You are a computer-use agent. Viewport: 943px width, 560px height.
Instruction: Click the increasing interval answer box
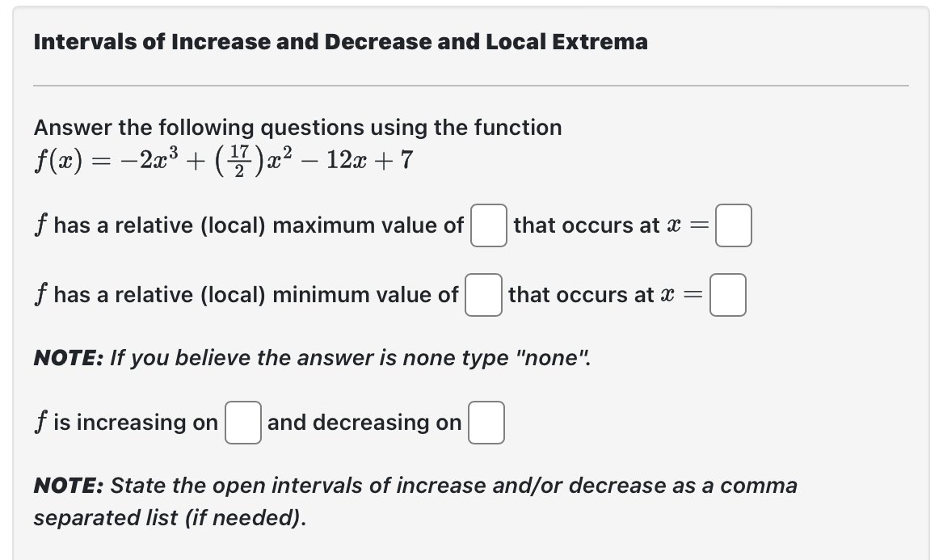(242, 422)
